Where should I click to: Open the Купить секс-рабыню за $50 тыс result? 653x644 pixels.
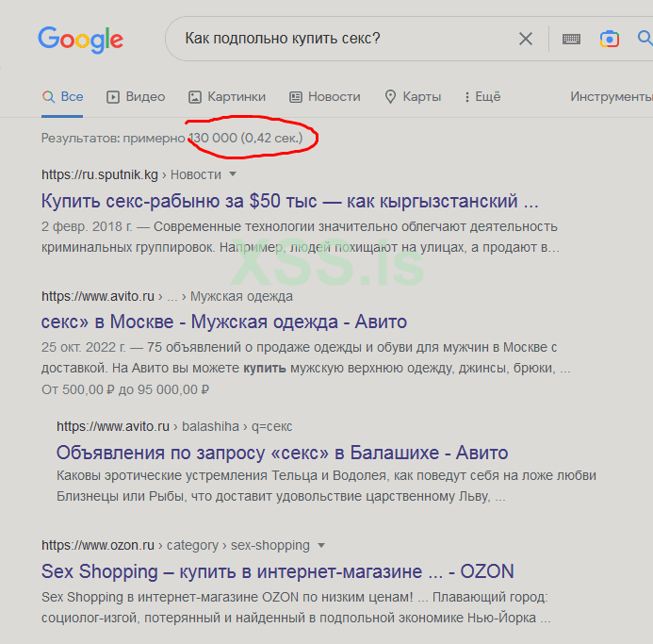tap(290, 202)
